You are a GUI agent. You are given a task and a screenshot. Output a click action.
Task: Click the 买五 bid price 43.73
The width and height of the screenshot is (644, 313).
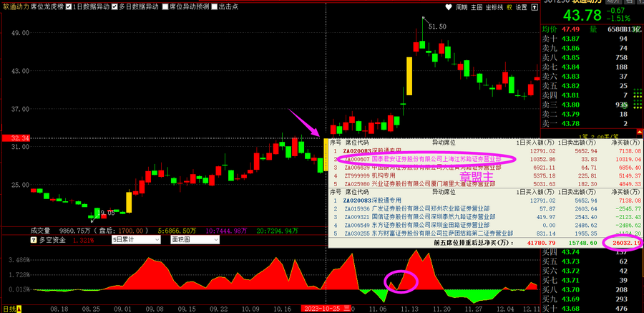click(x=570, y=261)
